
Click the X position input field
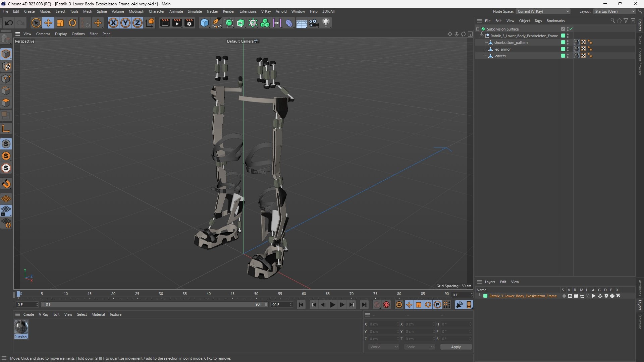pyautogui.click(x=383, y=324)
